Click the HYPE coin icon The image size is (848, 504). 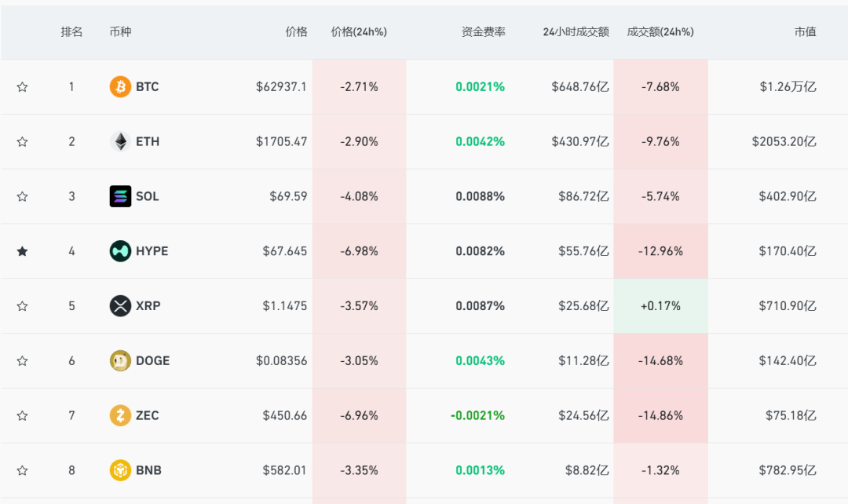coord(120,251)
